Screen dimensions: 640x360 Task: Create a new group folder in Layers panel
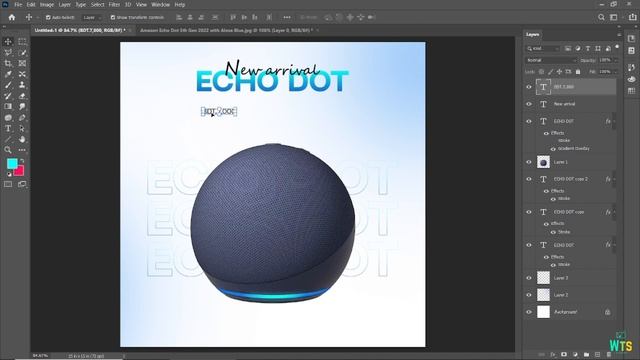587,354
